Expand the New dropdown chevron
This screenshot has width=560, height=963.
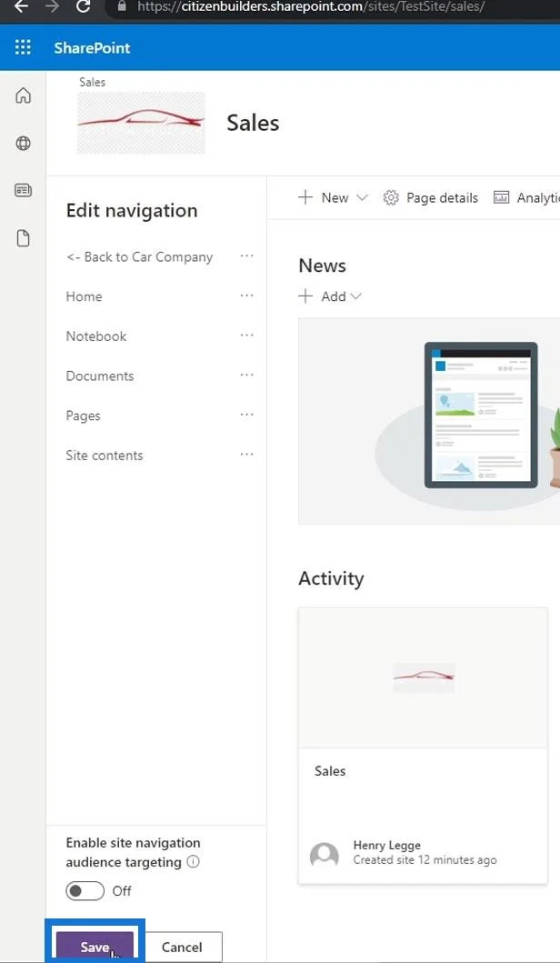(363, 197)
